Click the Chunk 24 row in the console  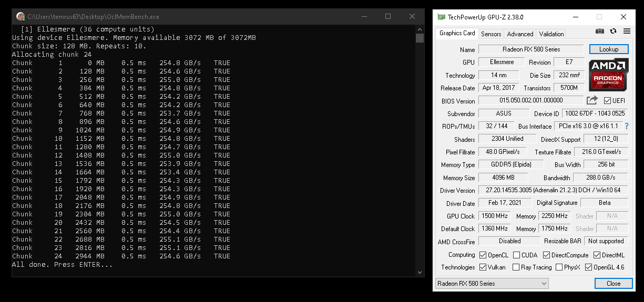tap(121, 256)
